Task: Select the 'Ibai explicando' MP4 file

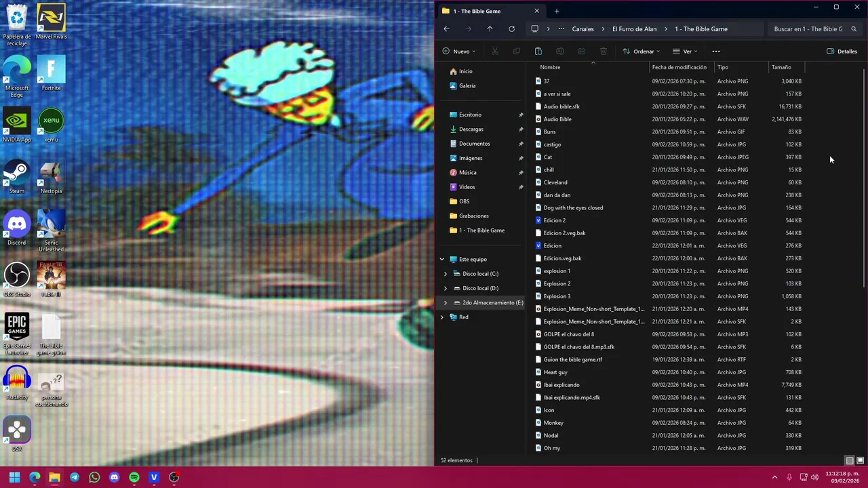Action: pyautogui.click(x=561, y=385)
